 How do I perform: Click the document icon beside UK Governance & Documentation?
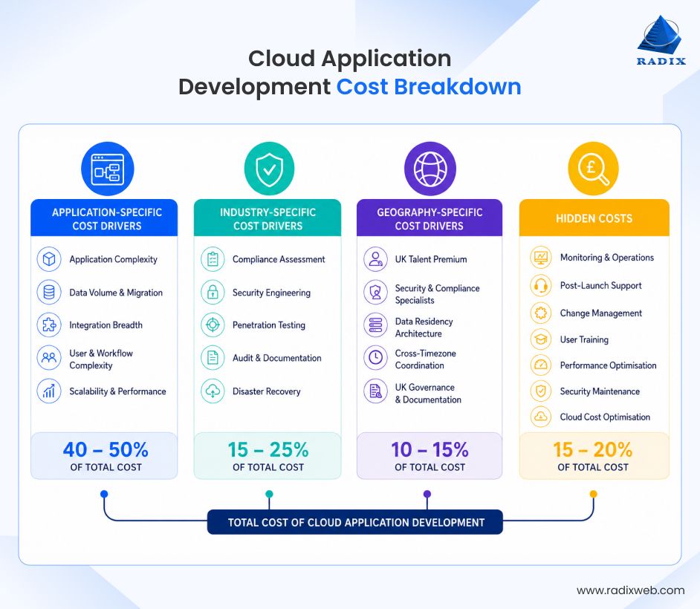click(375, 391)
